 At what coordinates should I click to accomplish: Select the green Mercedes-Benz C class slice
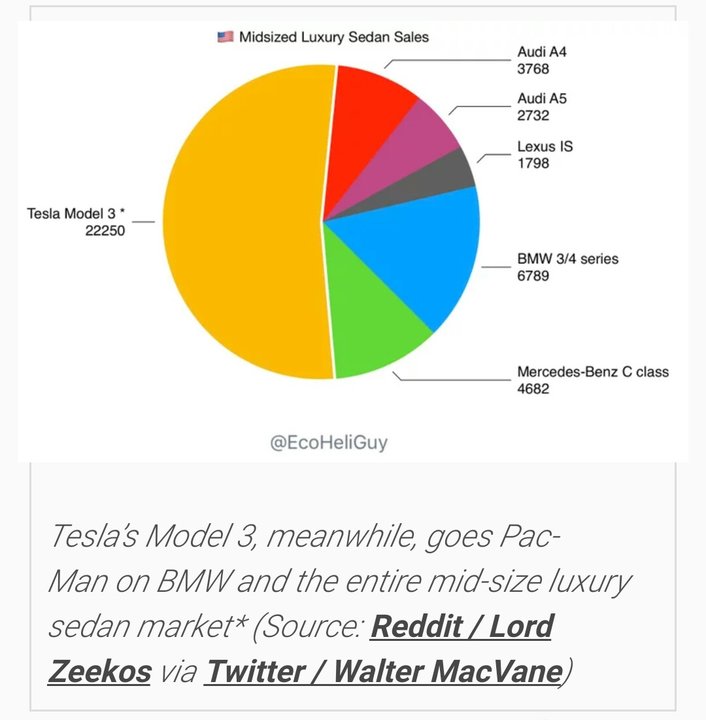pyautogui.click(x=367, y=317)
